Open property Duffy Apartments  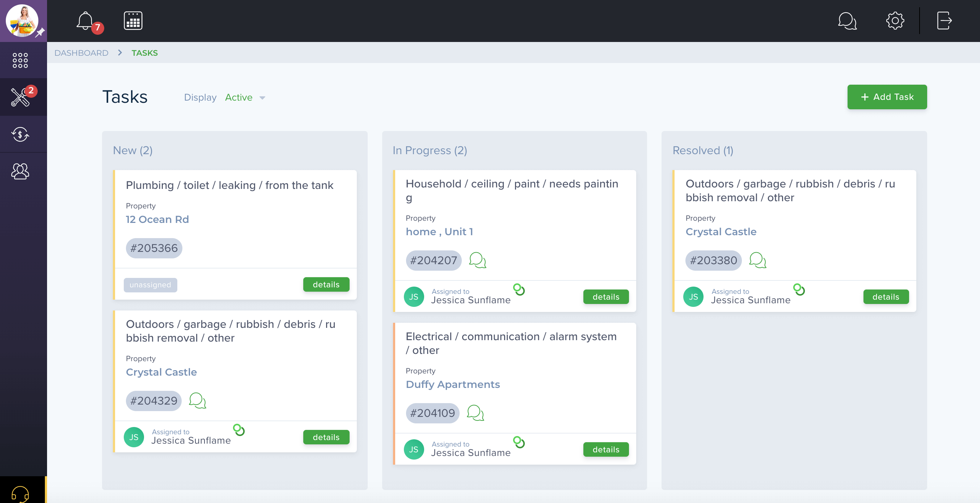click(453, 384)
